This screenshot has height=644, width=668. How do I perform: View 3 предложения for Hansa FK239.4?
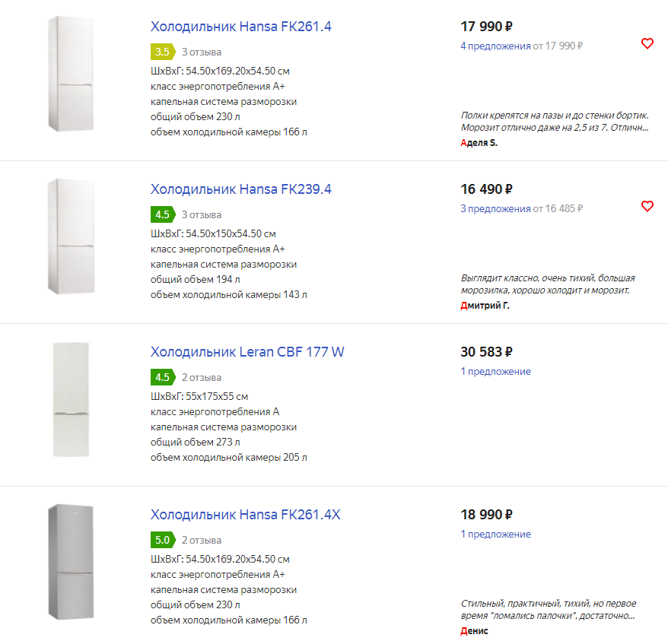495,208
